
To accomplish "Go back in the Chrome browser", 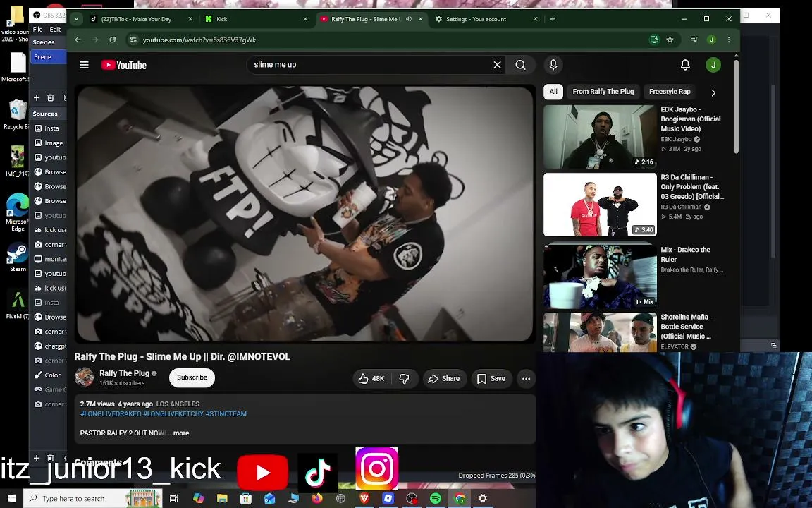I will tap(78, 40).
